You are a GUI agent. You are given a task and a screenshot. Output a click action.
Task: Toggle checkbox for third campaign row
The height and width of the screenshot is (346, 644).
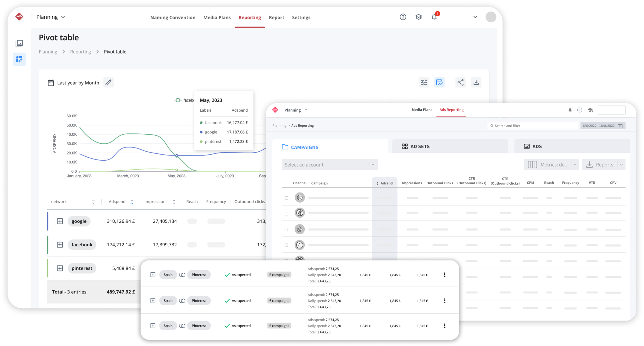coord(286,229)
